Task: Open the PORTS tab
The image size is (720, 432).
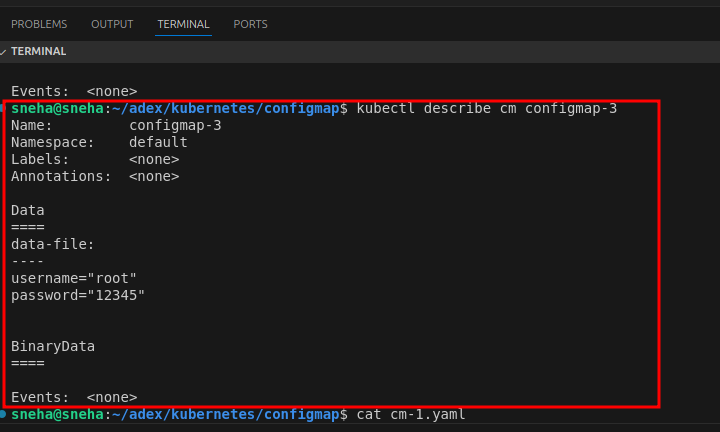Action: point(250,23)
